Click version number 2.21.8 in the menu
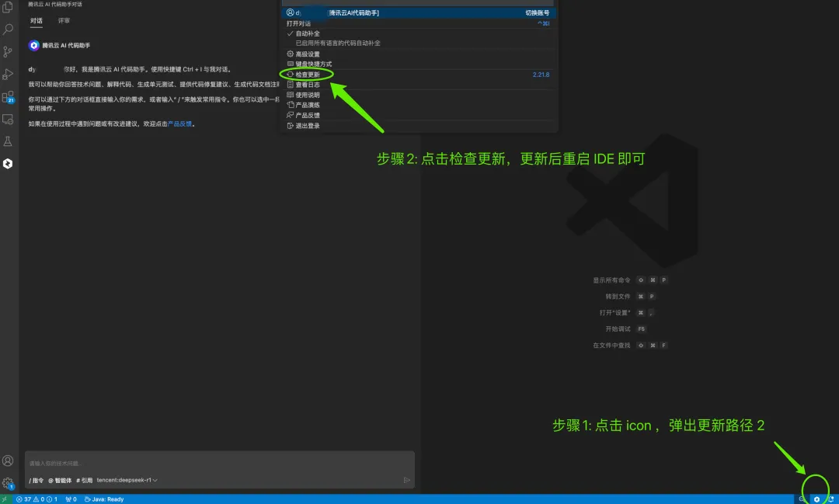This screenshot has width=839, height=504. coord(541,75)
